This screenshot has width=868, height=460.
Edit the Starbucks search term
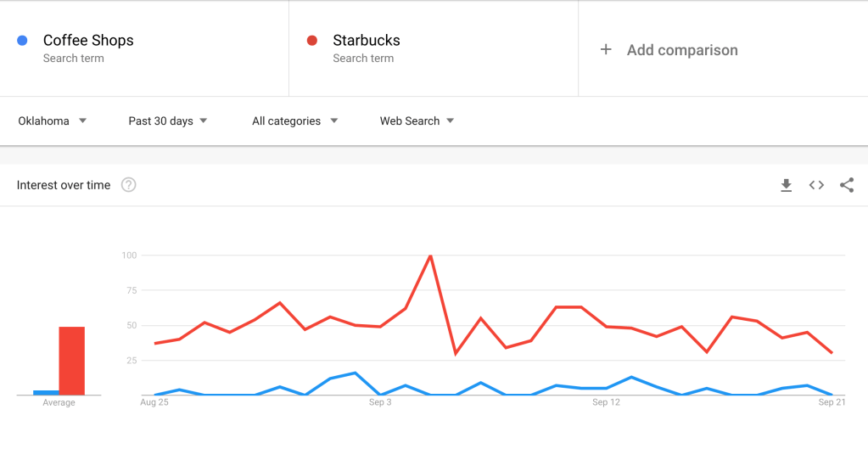point(367,41)
